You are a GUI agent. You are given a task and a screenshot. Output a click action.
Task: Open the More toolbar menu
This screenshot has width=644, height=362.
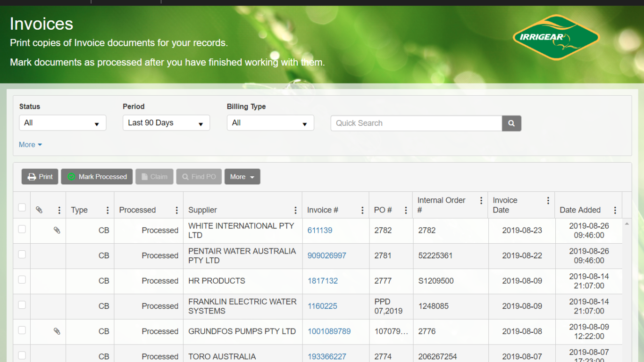pos(242,177)
